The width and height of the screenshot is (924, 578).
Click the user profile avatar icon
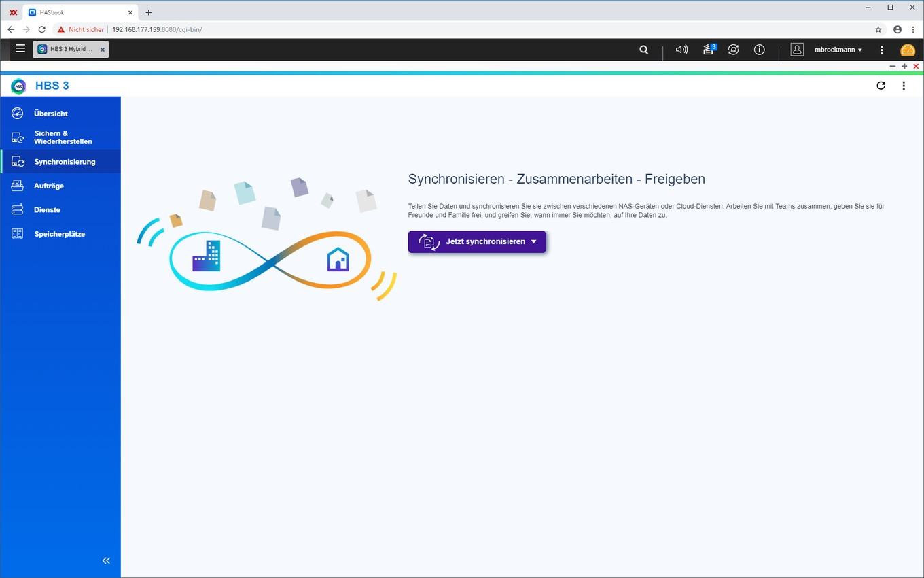tap(797, 50)
